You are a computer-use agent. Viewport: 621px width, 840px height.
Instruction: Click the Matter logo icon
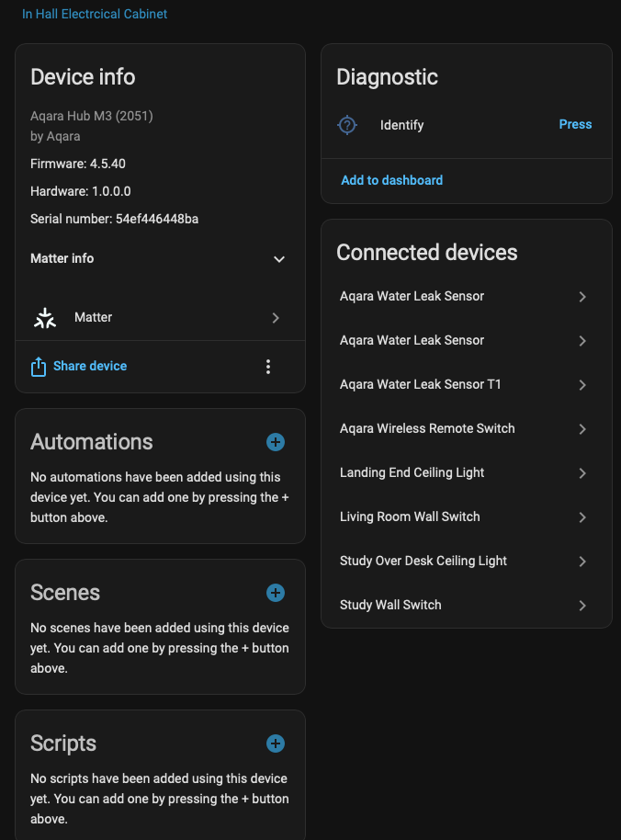point(45,318)
